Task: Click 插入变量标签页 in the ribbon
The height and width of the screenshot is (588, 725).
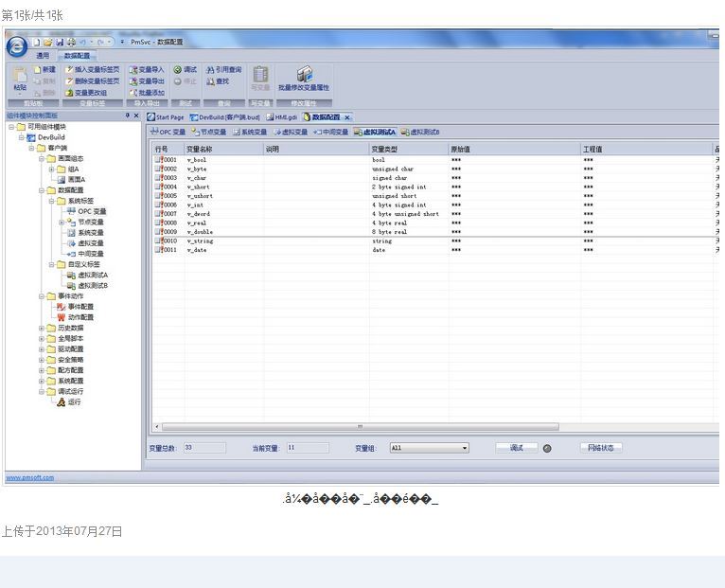Action: tap(93, 69)
